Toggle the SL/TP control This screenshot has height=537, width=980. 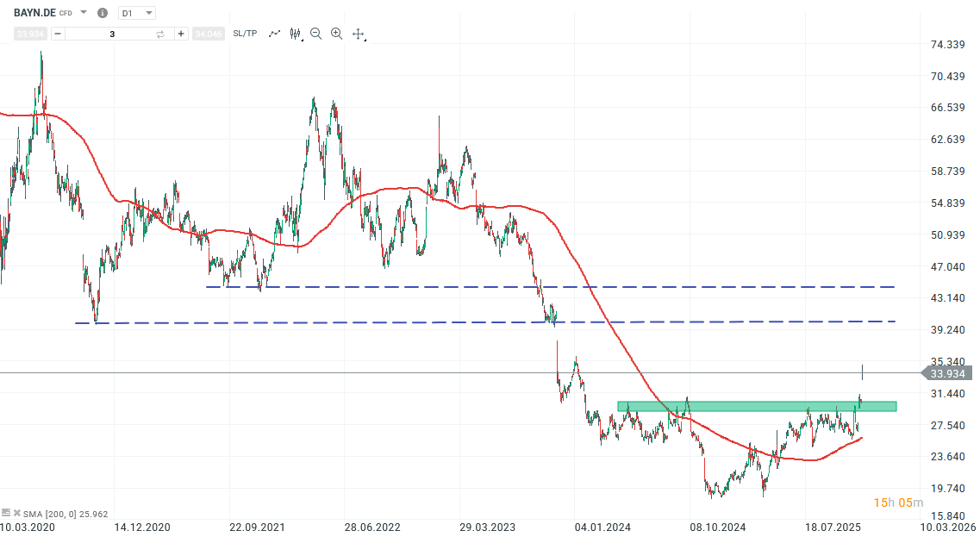point(245,33)
